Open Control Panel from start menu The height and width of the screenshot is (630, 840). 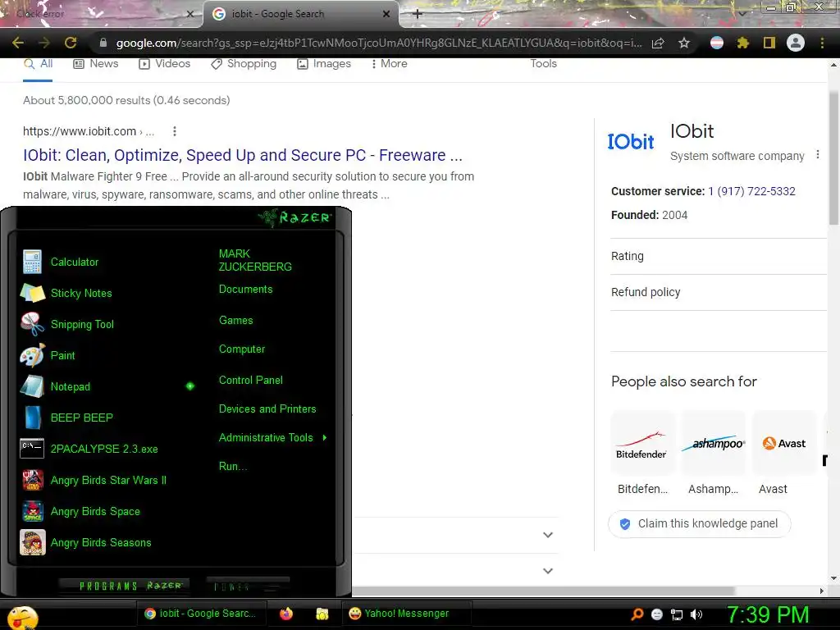tap(251, 381)
